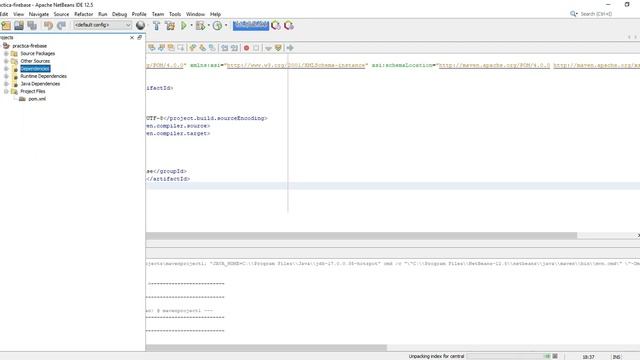Click the globe browser selection icon
Screen dimensions: 640x360
(x=140, y=25)
